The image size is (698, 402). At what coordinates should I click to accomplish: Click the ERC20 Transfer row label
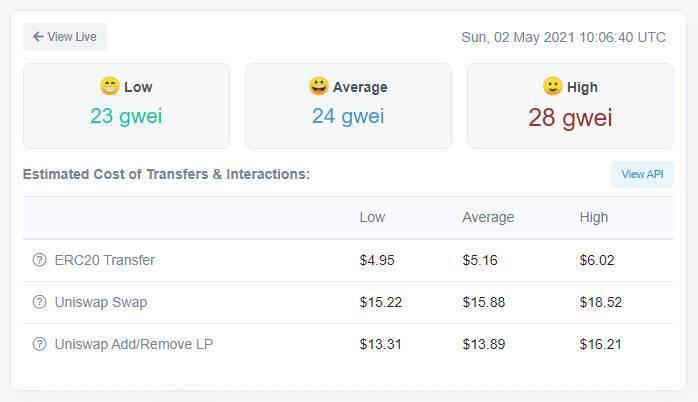click(x=106, y=260)
